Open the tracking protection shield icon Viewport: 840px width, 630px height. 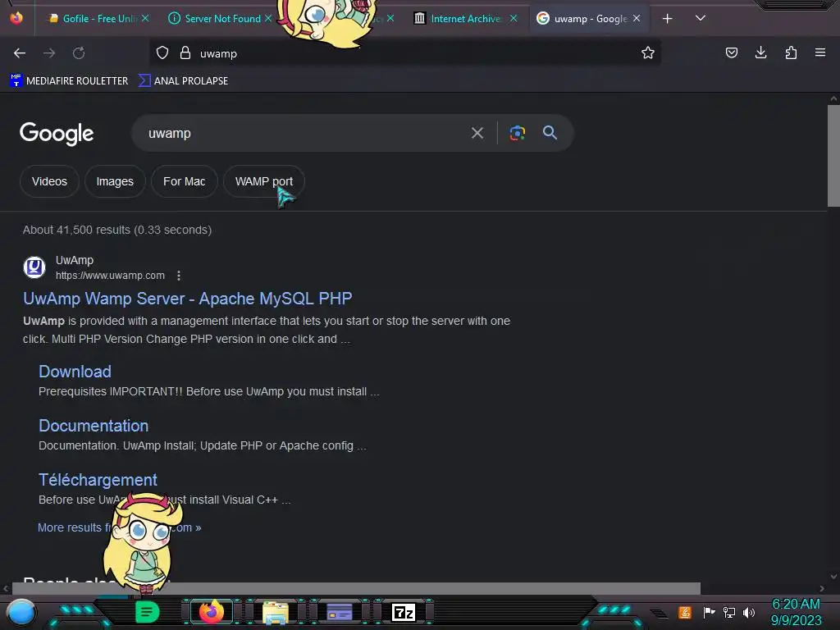[x=162, y=53]
